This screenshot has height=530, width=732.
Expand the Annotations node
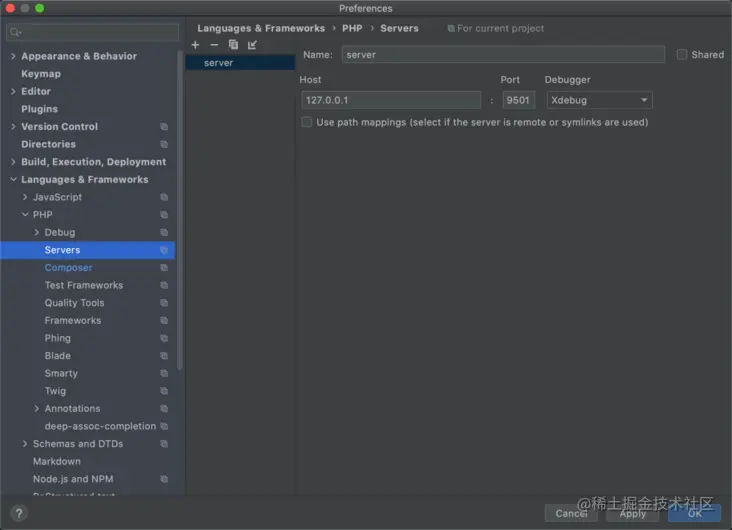(x=36, y=409)
